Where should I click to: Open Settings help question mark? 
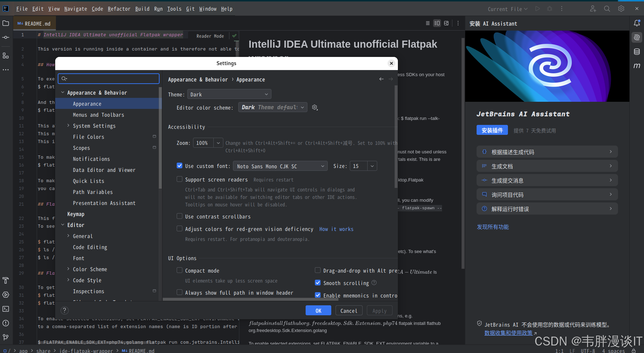pos(64,310)
